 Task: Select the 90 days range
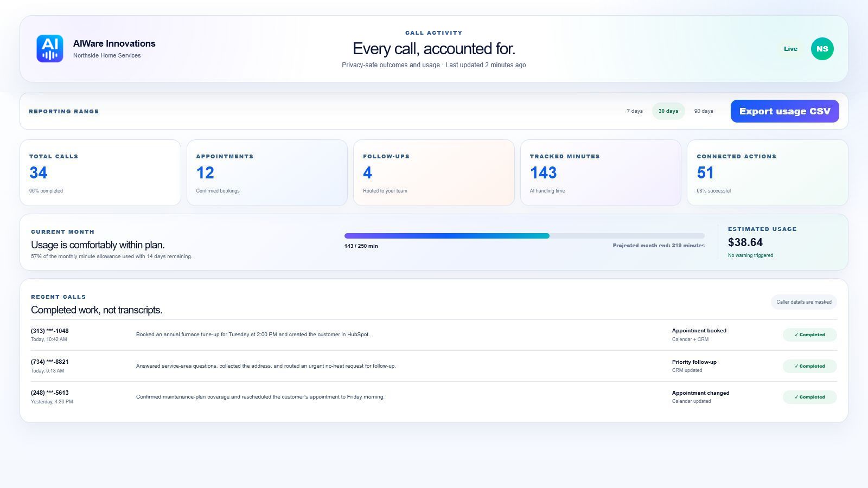pos(703,111)
